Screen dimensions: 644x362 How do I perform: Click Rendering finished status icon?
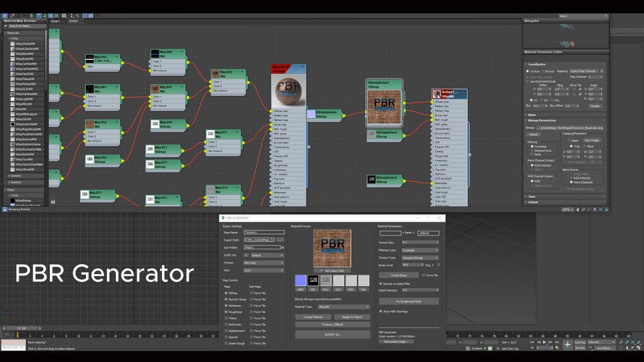click(5, 210)
